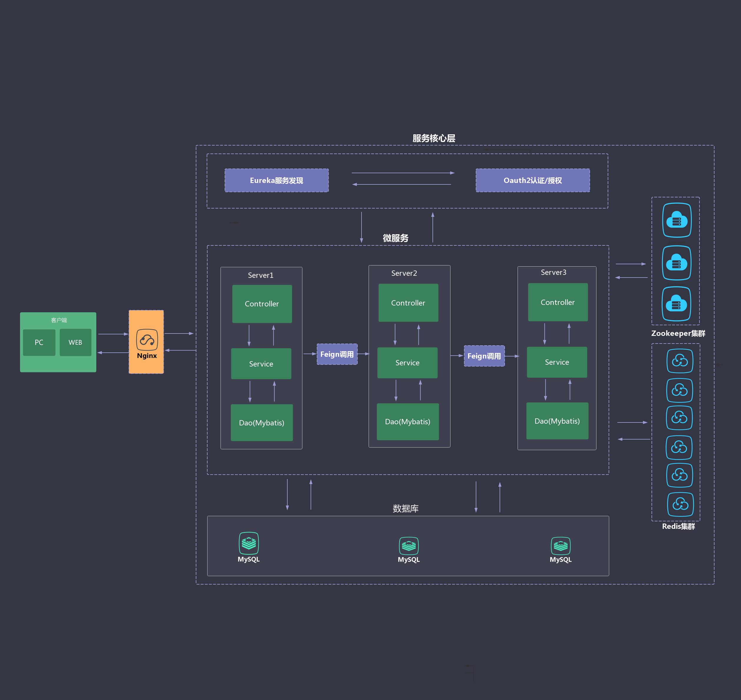Select the middle Zookeeper cloud server icon
The width and height of the screenshot is (741, 700).
pyautogui.click(x=677, y=263)
